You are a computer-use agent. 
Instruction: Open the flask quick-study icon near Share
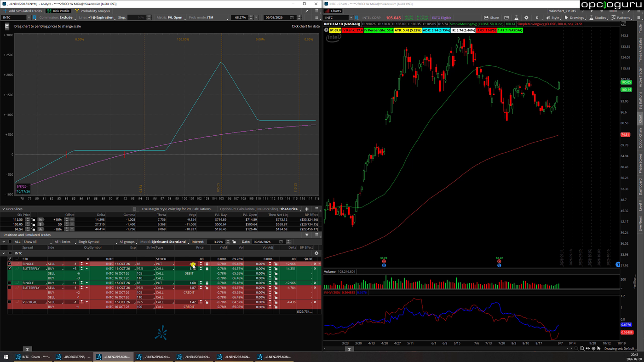coord(516,17)
